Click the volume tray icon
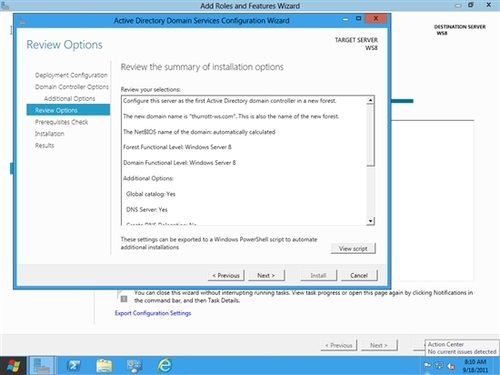This screenshot has height=375, width=500. click(451, 366)
